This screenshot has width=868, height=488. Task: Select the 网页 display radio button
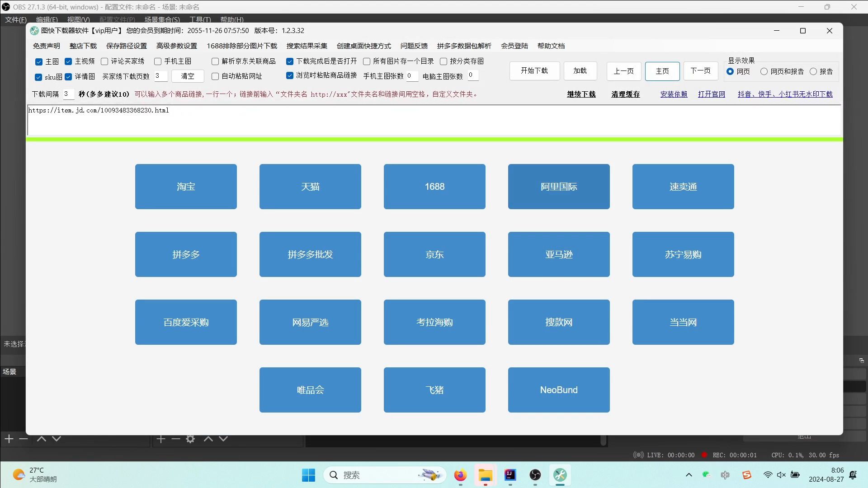click(730, 71)
